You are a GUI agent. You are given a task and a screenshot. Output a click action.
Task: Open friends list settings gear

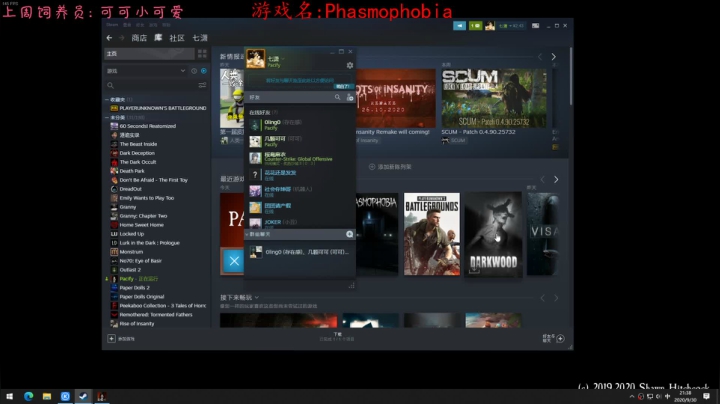tap(350, 65)
